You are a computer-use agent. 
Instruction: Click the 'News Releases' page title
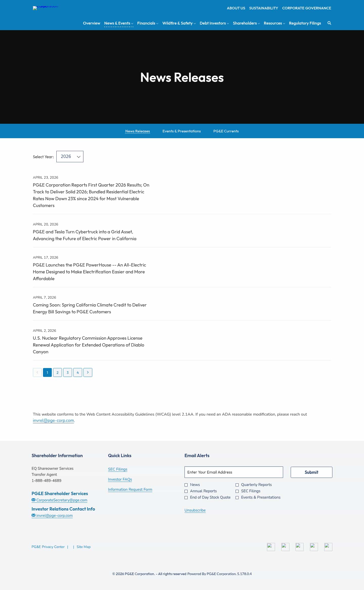[x=182, y=77]
